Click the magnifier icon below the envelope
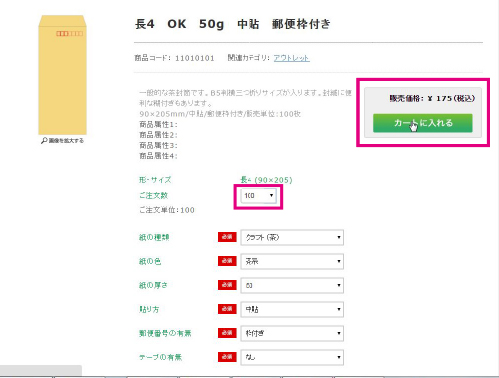Viewport: 499px width, 378px height. tap(44, 141)
